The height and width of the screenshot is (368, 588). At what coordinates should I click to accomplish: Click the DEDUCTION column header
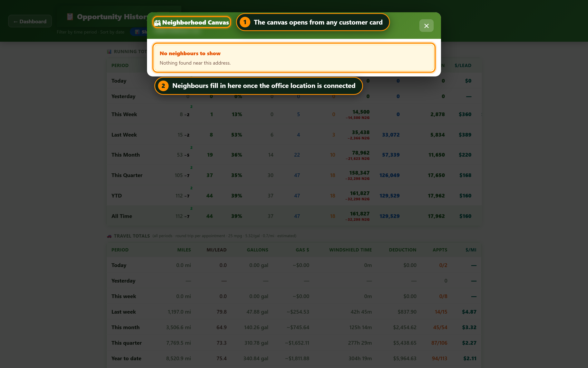tap(402, 250)
